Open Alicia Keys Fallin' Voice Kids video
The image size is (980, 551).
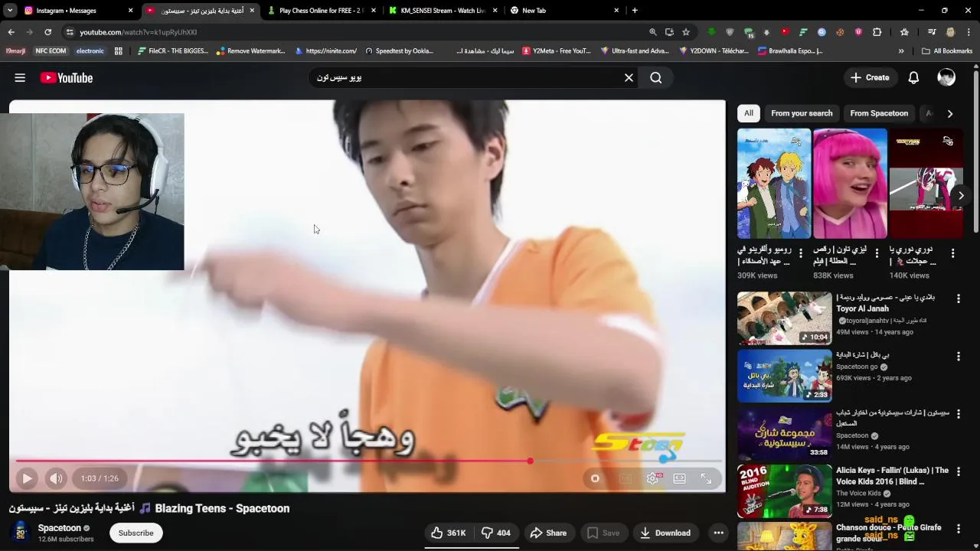(x=785, y=491)
